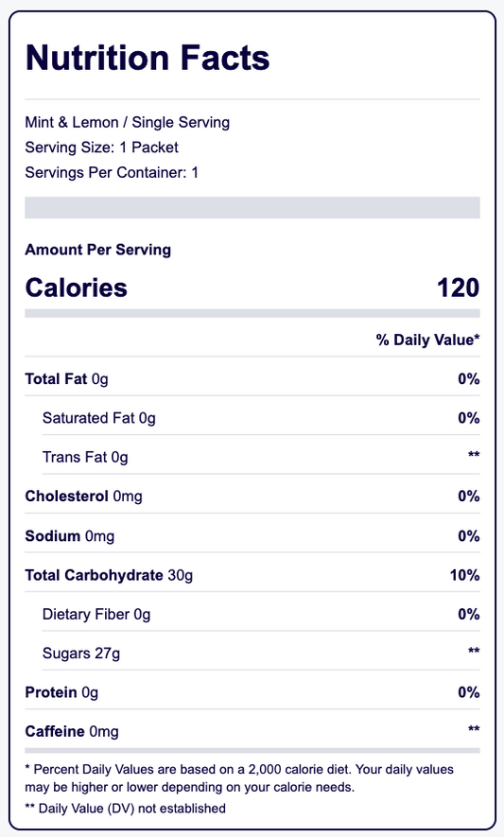This screenshot has width=504, height=837.
Task: Click the Nutrition Facts heading
Action: tap(148, 58)
